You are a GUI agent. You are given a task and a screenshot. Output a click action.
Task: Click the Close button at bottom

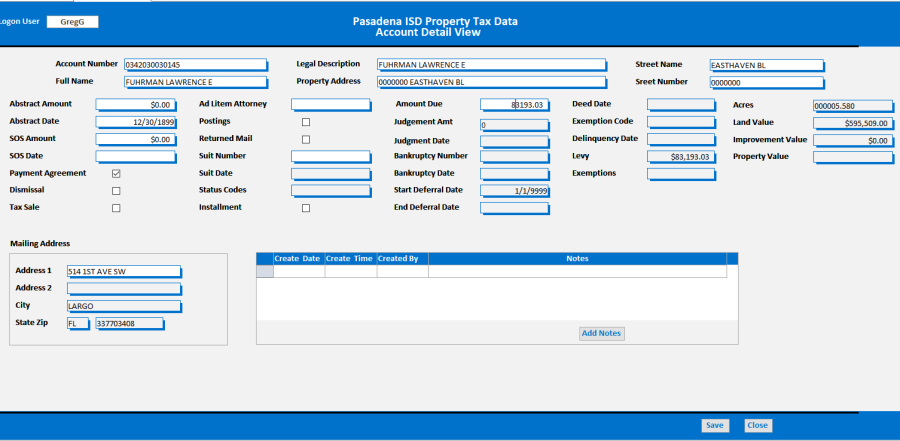(757, 425)
